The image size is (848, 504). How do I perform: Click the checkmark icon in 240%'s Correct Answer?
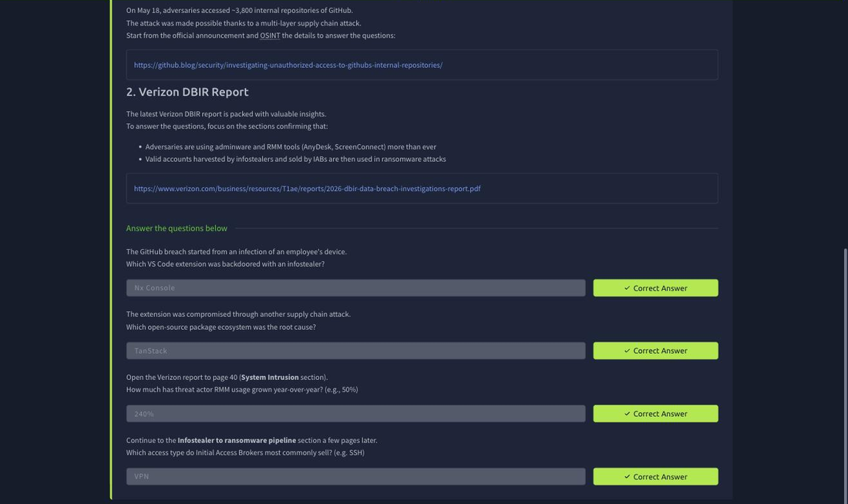pos(627,414)
